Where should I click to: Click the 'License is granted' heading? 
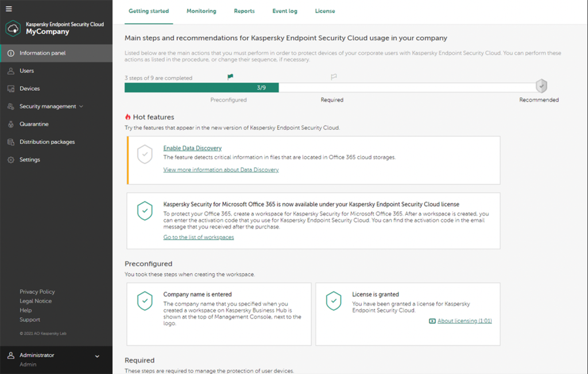pos(376,295)
